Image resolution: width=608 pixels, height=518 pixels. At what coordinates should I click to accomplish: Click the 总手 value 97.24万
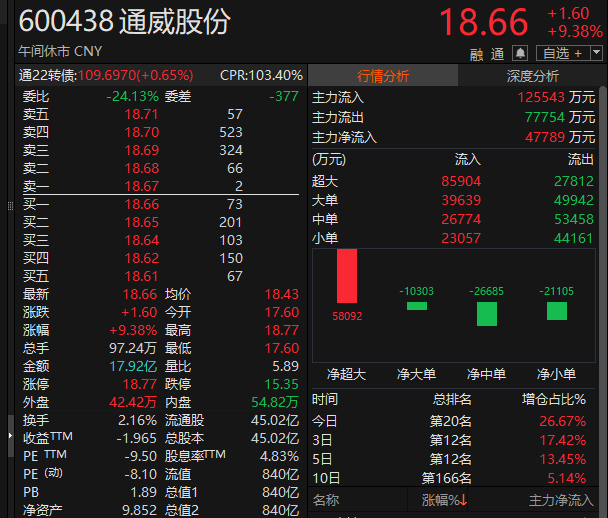tap(133, 348)
